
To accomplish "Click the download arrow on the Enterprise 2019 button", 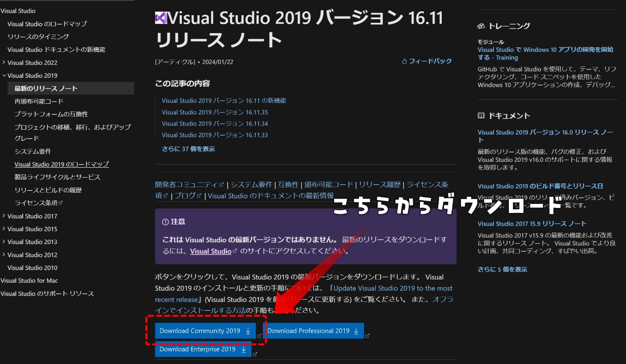I will (243, 349).
